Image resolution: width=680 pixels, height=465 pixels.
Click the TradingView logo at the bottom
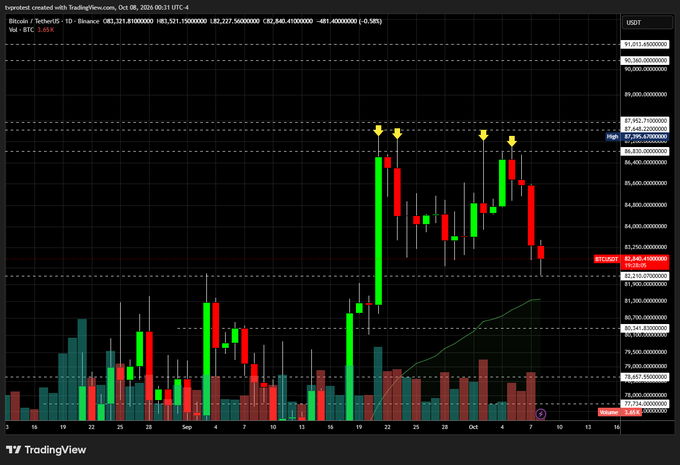(x=46, y=450)
